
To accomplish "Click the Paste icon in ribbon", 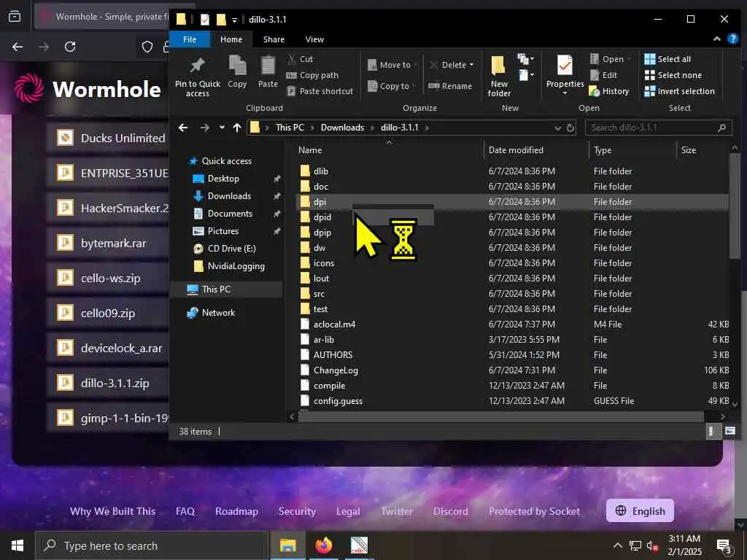I will point(268,66).
